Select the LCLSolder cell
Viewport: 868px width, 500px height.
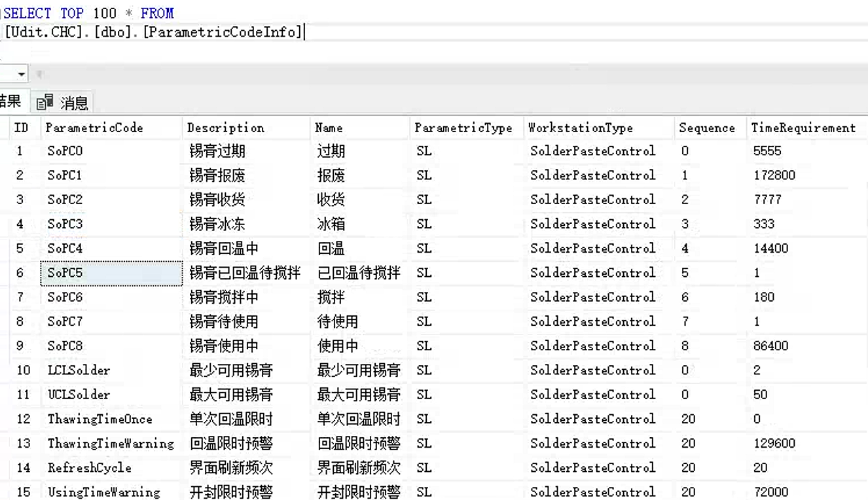[79, 370]
